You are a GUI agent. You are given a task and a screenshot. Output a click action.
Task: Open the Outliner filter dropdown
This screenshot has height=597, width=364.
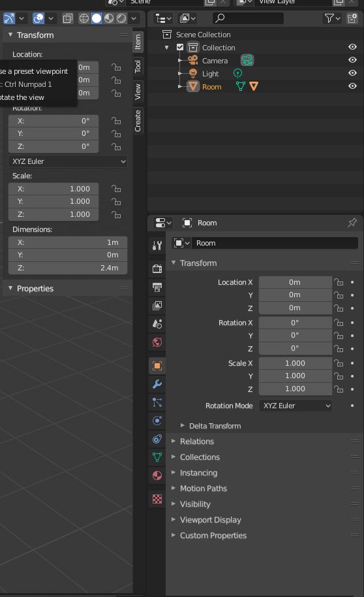[331, 18]
